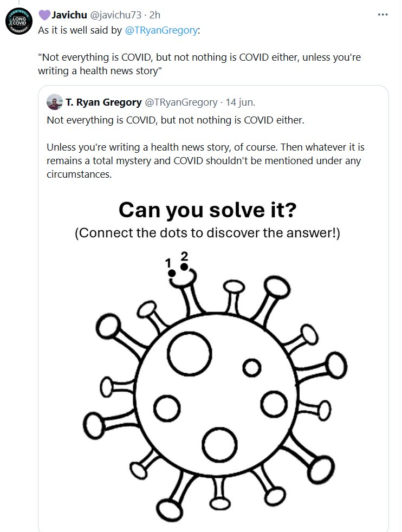Click the smallest circle inside the virus
402x532 pixels.
click(251, 368)
